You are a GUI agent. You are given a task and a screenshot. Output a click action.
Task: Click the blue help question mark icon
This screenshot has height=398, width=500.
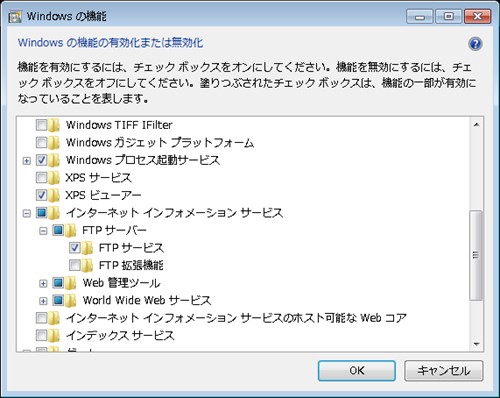pyautogui.click(x=475, y=44)
